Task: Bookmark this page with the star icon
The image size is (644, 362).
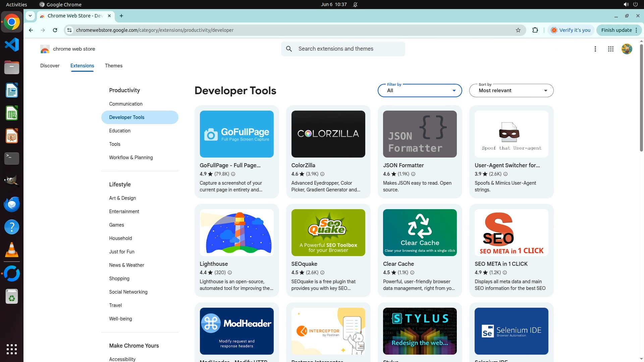Action: (518, 30)
